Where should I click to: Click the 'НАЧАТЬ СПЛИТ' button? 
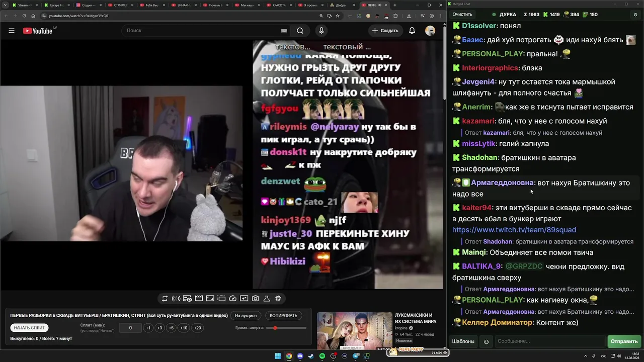(29, 328)
